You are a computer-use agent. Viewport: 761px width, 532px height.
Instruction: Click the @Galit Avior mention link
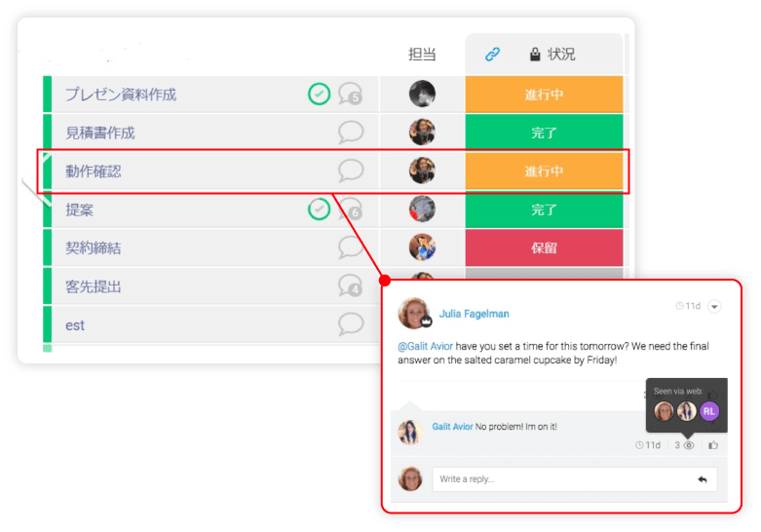[425, 346]
